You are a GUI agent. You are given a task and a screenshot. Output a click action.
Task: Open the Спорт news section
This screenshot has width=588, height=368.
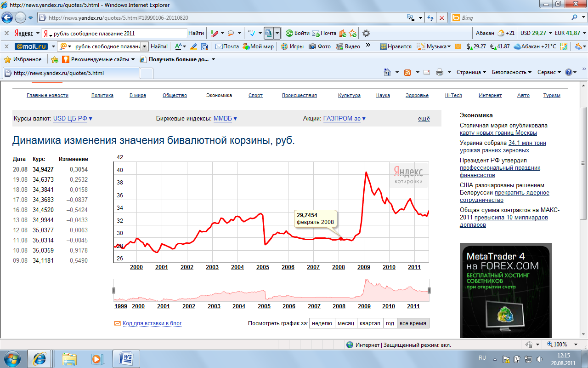[x=255, y=95]
